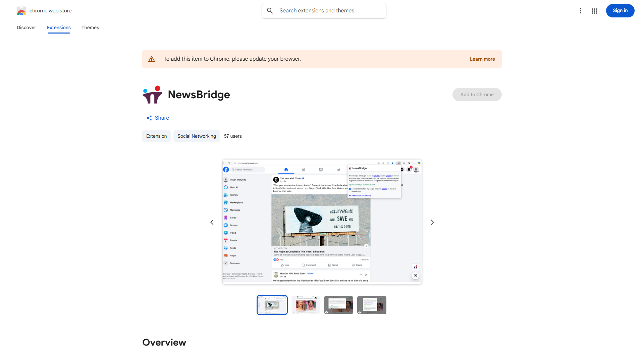Select the second screenshot thumbnail

[x=305, y=305]
